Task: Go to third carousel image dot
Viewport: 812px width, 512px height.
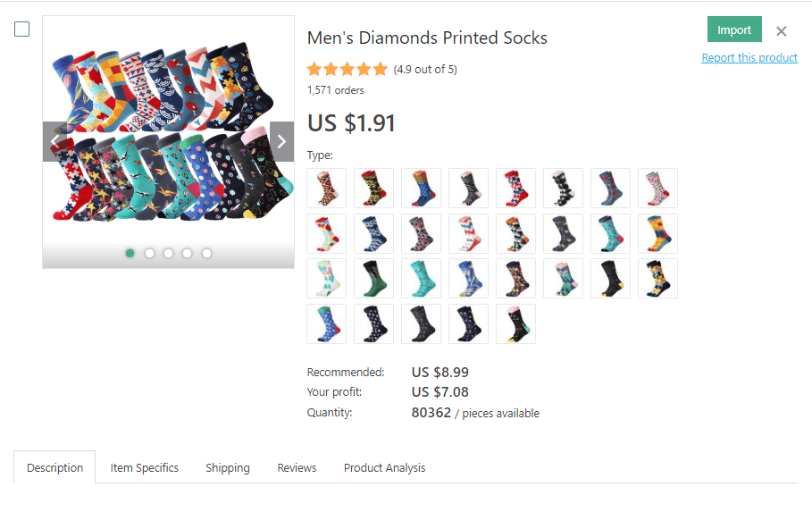Action: click(168, 253)
